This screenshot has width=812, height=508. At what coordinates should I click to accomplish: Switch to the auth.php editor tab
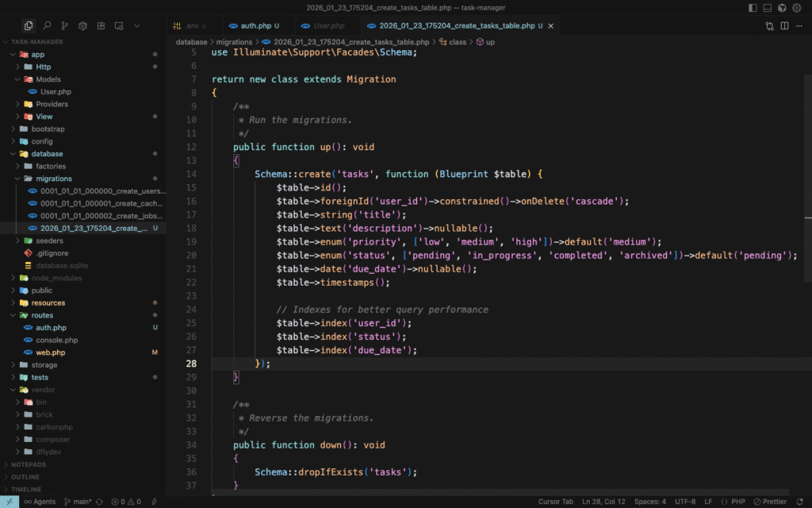[254, 25]
